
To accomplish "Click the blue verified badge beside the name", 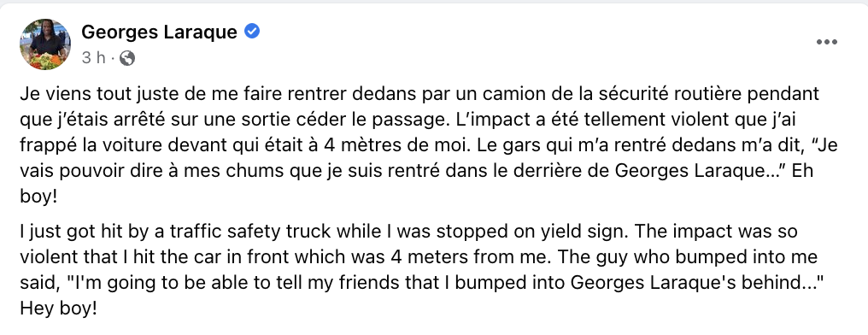I will coord(252,32).
